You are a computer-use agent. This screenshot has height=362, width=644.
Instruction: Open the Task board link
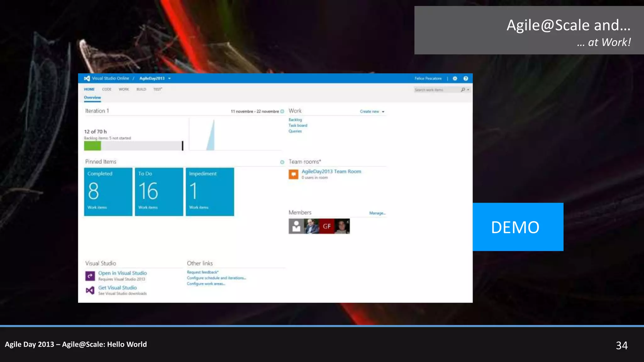[298, 125]
